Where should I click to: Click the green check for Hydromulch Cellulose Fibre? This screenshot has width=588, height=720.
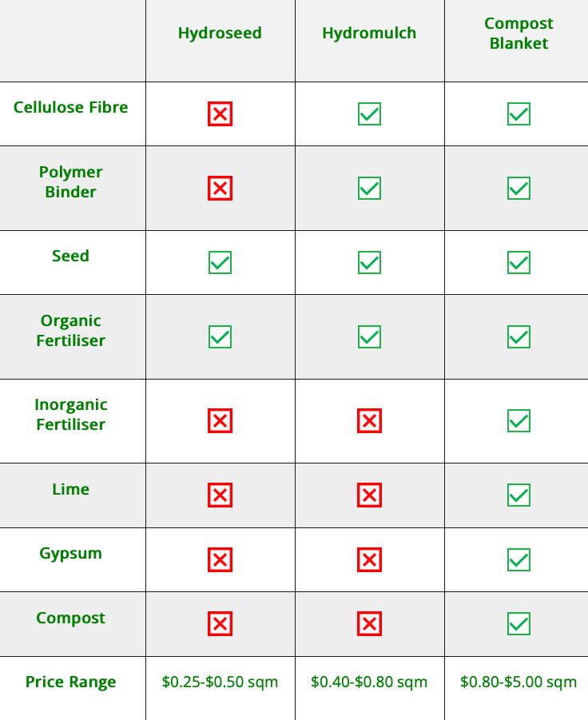[x=370, y=114]
